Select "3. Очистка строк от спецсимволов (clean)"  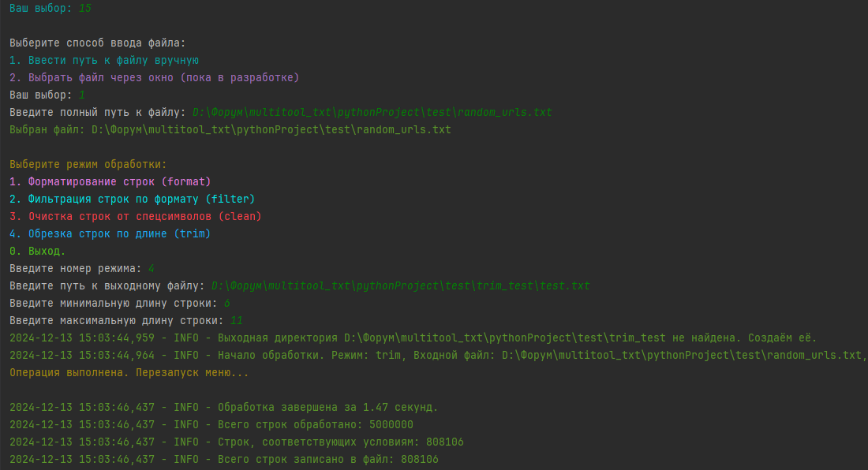coord(135,216)
